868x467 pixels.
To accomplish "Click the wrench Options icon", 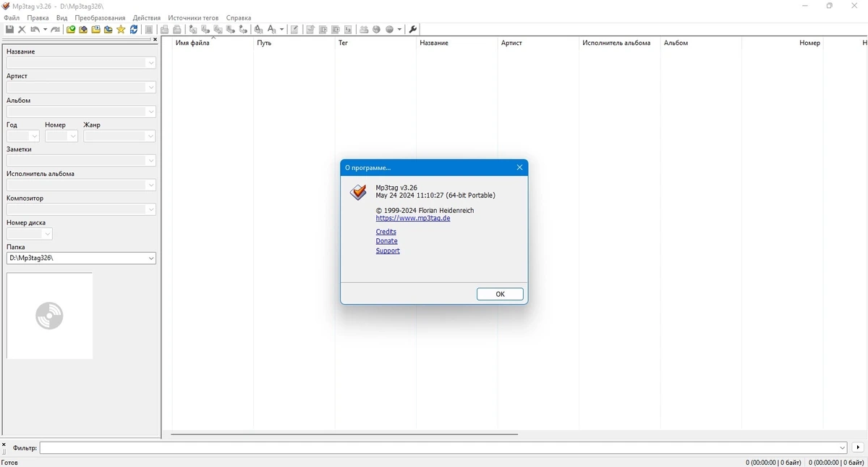I will point(413,30).
